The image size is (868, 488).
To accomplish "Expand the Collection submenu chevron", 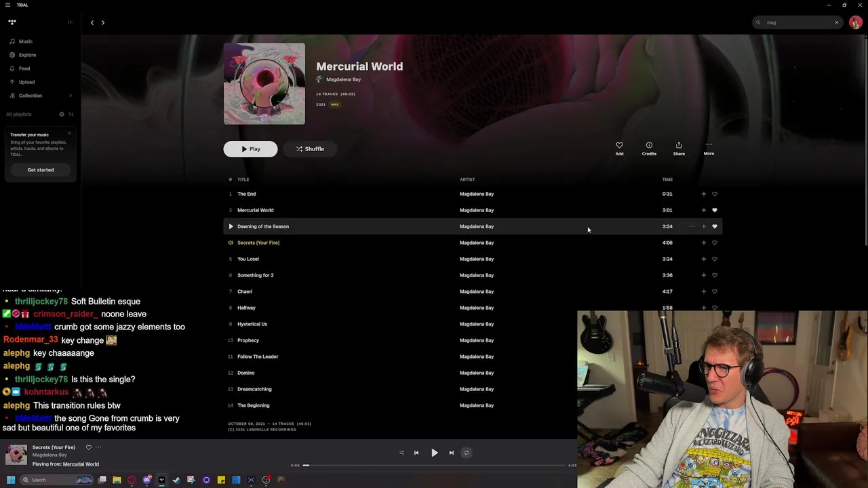I will click(71, 96).
